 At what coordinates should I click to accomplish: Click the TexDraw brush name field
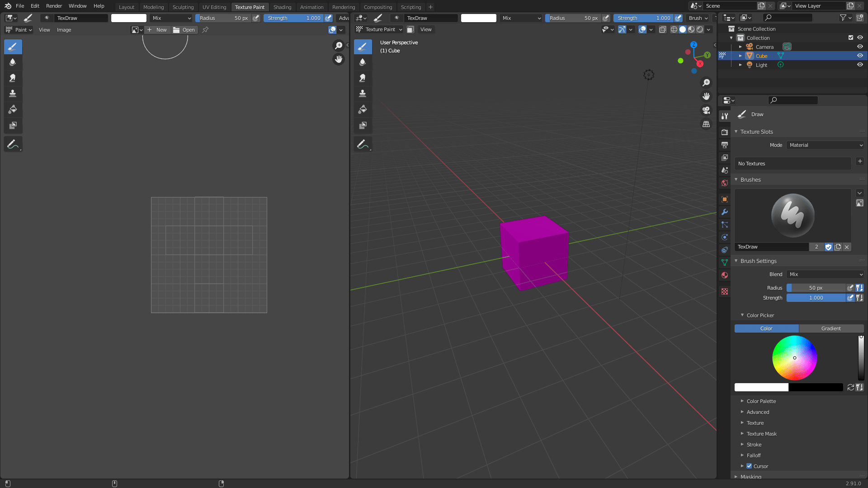tap(771, 247)
